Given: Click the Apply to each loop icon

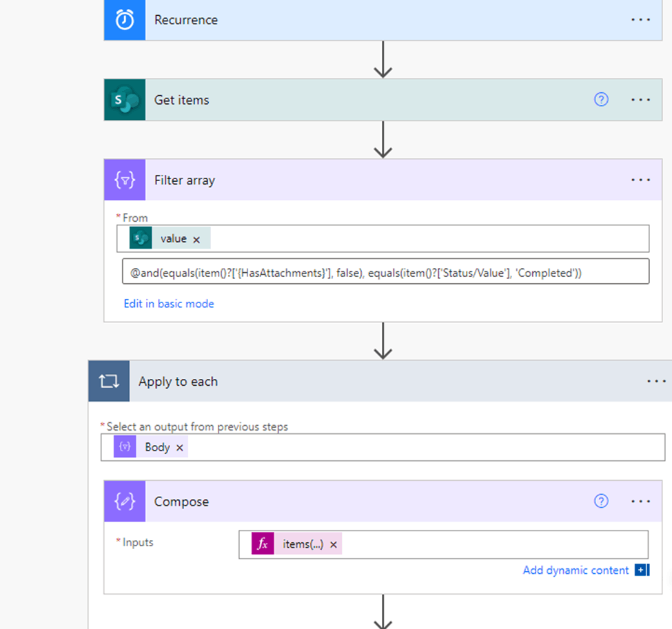Looking at the screenshot, I should tap(109, 381).
